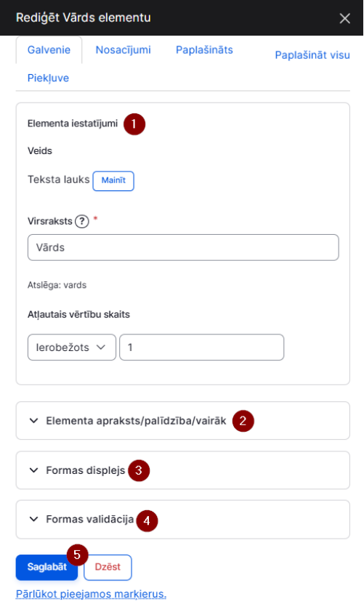
Task: Open the Paplašināts tab
Action: point(205,50)
